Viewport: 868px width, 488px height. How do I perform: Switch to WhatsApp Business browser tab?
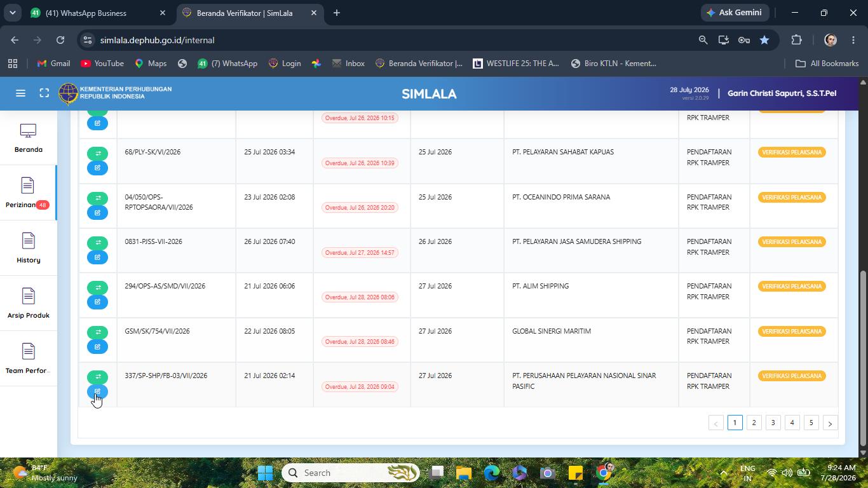(98, 13)
